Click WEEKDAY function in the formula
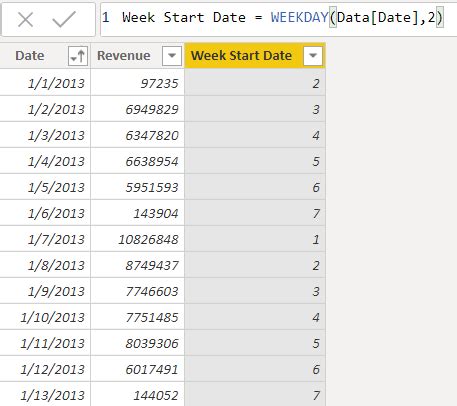 coord(299,17)
